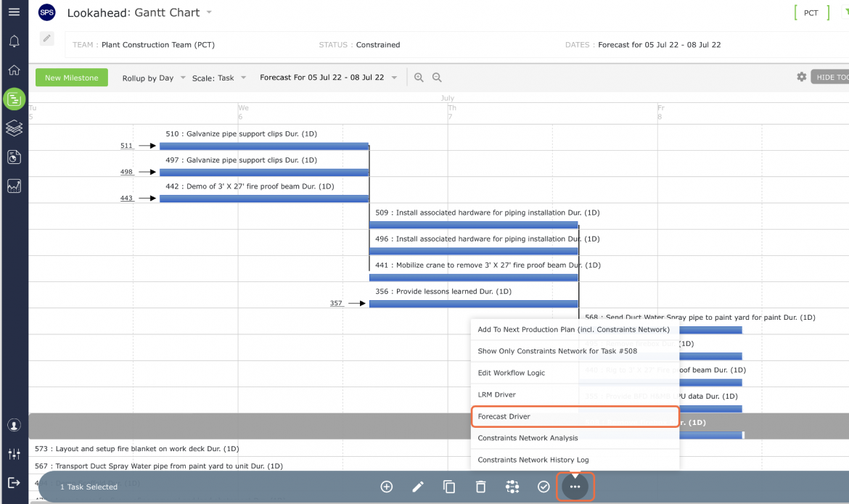849x504 pixels.
Task: Select task bar 441 Mobilize crane
Action: click(x=474, y=277)
